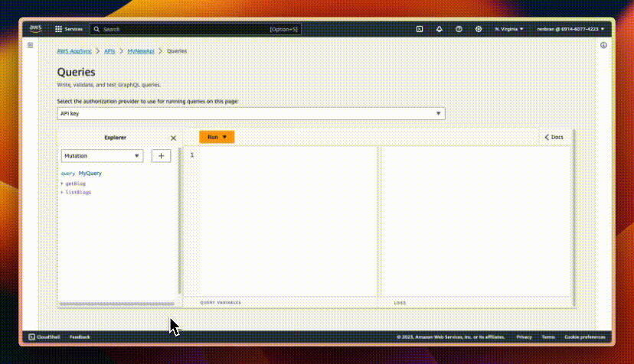
Task: Close the Explorer panel
Action: pos(173,138)
